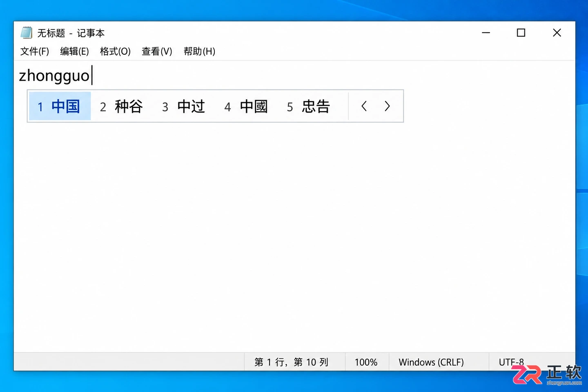Image resolution: width=588 pixels, height=392 pixels.
Task: Click the 无标题 - 记事本 window title
Action: 71,33
